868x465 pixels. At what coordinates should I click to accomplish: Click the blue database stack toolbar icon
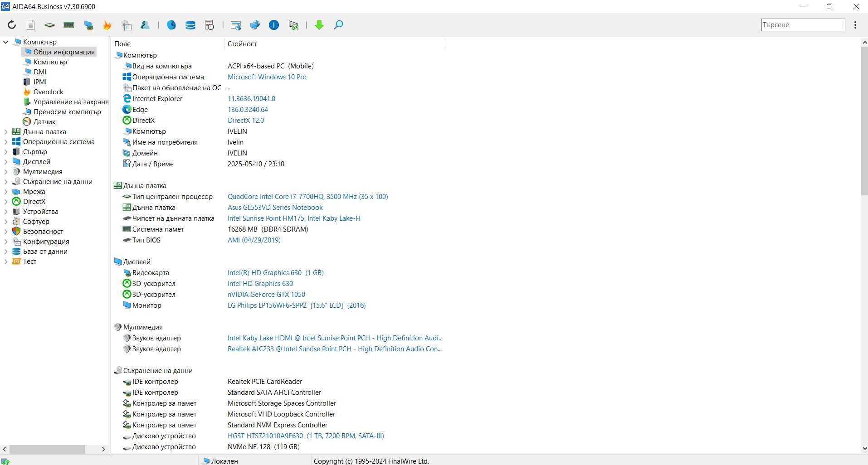point(190,25)
